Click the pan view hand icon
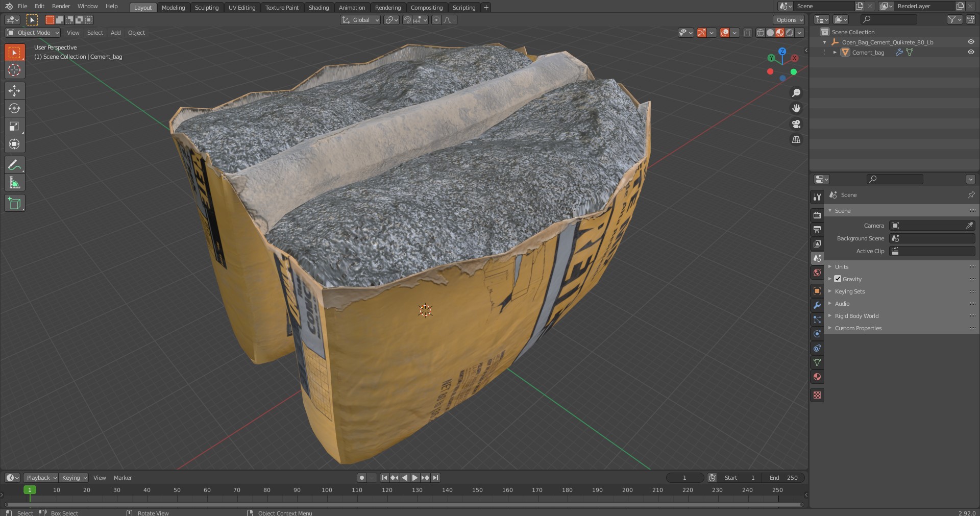980x516 pixels. [x=796, y=108]
